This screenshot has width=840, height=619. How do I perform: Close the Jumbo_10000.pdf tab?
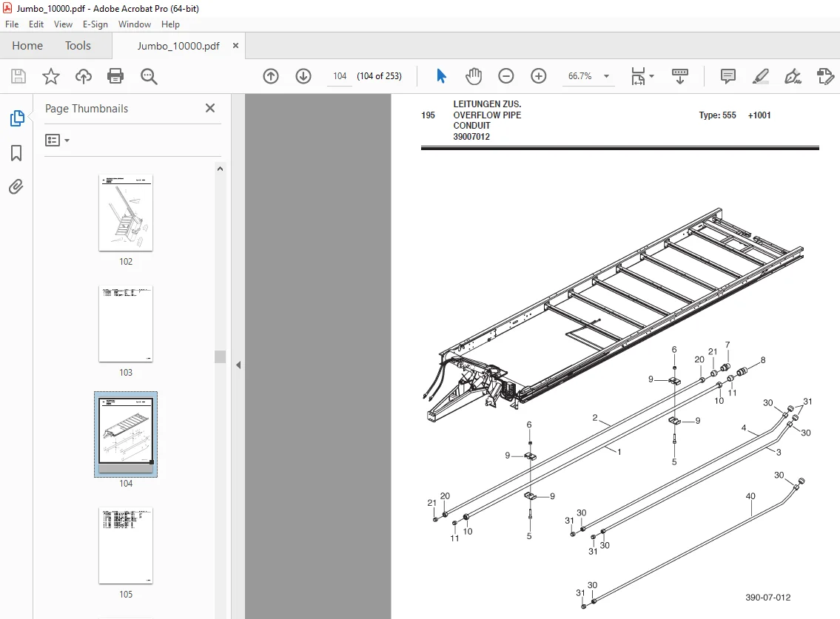235,46
